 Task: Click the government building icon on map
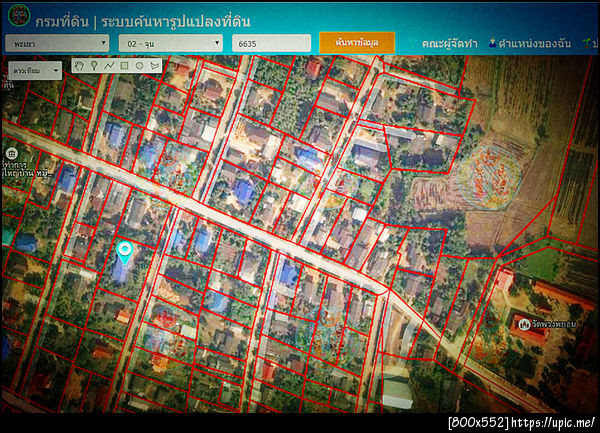12,154
